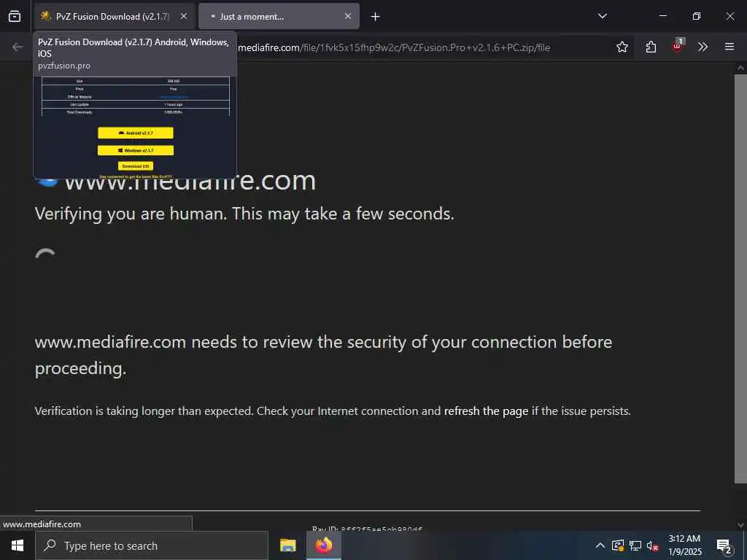Click the tab preview thumbnail of pvzfusion.pro
Image resolution: width=747 pixels, height=560 pixels.
tap(135, 128)
